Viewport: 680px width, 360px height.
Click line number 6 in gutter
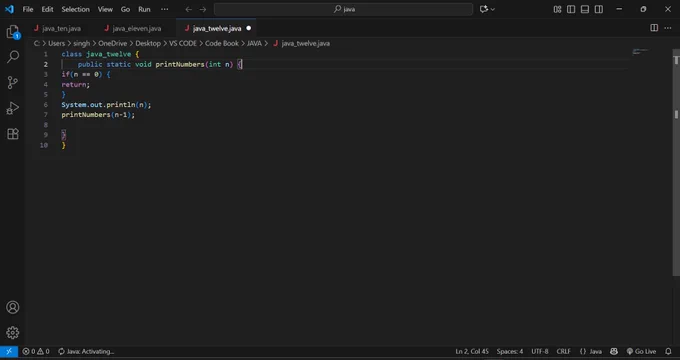[46, 105]
